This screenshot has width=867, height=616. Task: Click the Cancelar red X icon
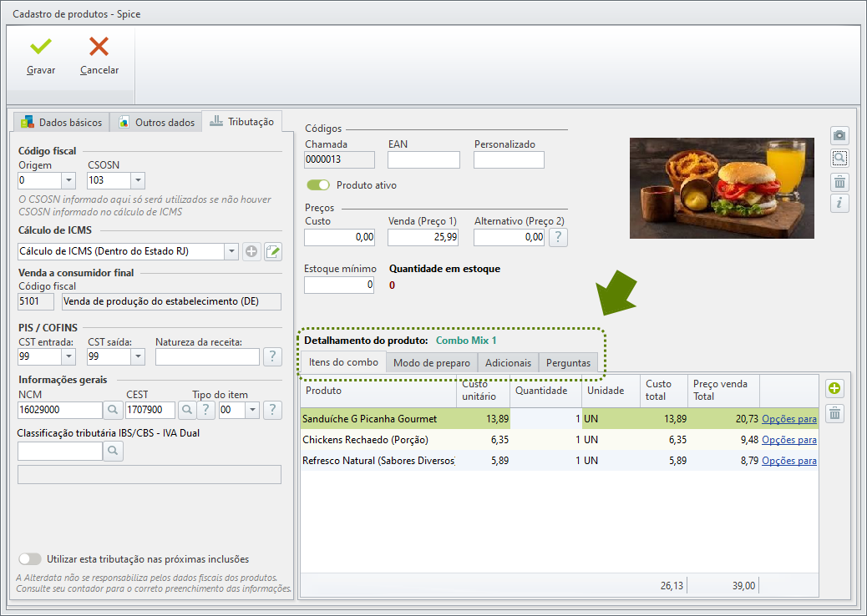tap(99, 47)
